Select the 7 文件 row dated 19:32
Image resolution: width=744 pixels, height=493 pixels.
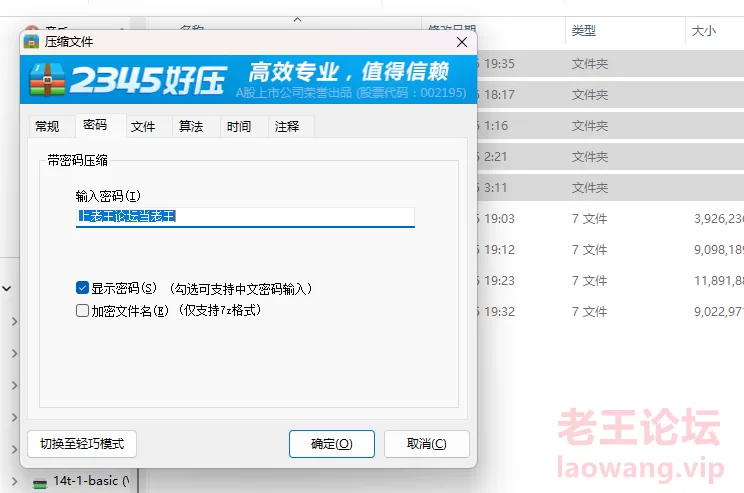[x=610, y=312]
